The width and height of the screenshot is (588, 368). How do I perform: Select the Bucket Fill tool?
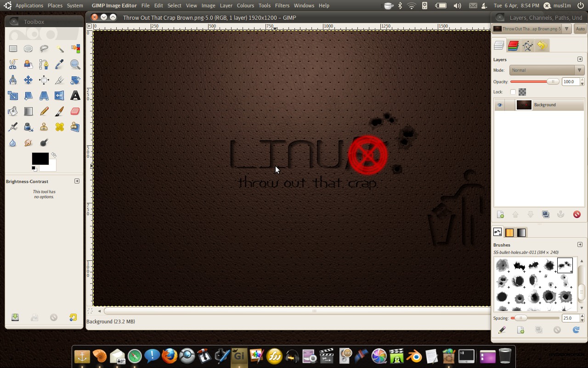point(13,111)
